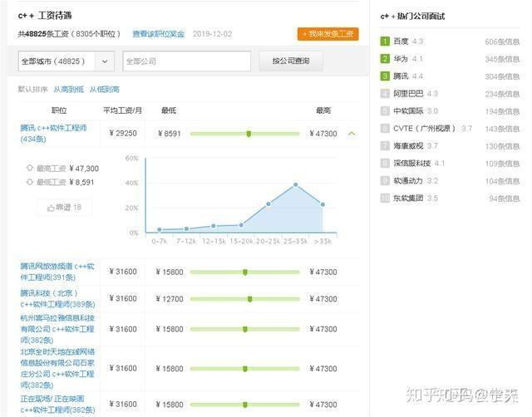Click 606条信息 count for 百度
The width and height of the screenshot is (532, 417).
click(x=502, y=42)
